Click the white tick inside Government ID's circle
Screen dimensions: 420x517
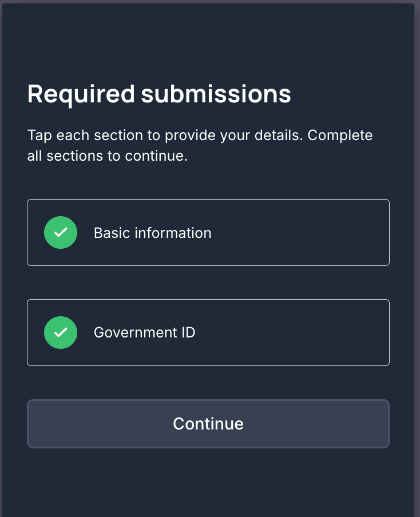tap(61, 332)
